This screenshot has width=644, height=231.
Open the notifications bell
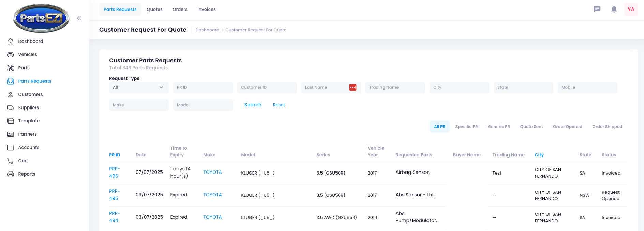(x=614, y=9)
